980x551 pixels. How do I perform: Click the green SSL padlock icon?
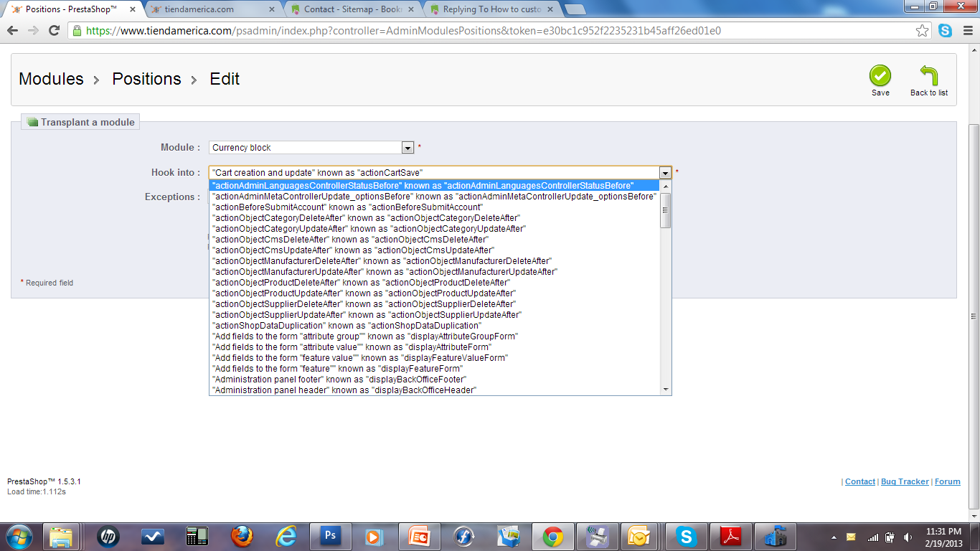coord(77,31)
